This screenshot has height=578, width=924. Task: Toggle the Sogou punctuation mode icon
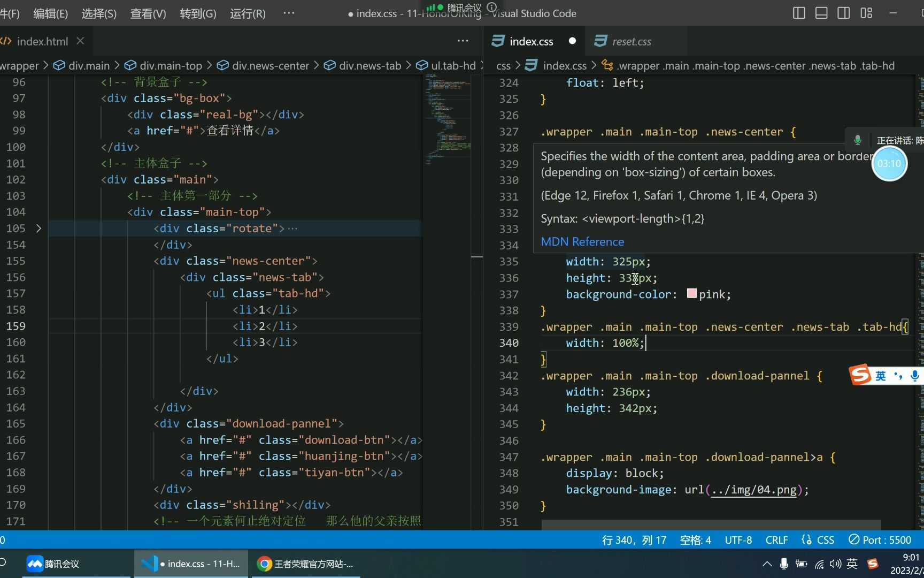[x=898, y=376]
